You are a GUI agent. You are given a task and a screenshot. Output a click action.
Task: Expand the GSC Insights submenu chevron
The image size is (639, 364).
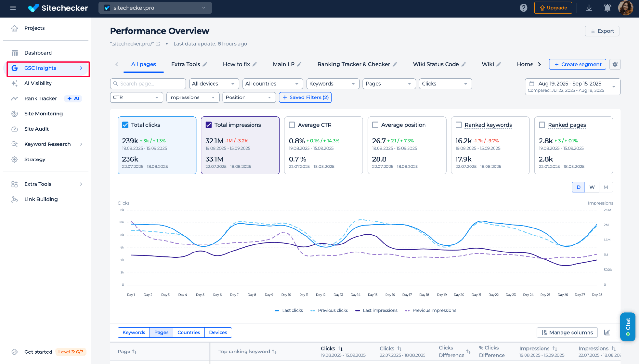coord(81,68)
